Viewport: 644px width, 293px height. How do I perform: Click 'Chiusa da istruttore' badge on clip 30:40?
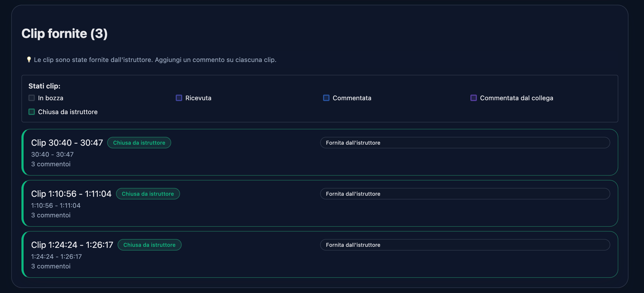click(x=139, y=143)
